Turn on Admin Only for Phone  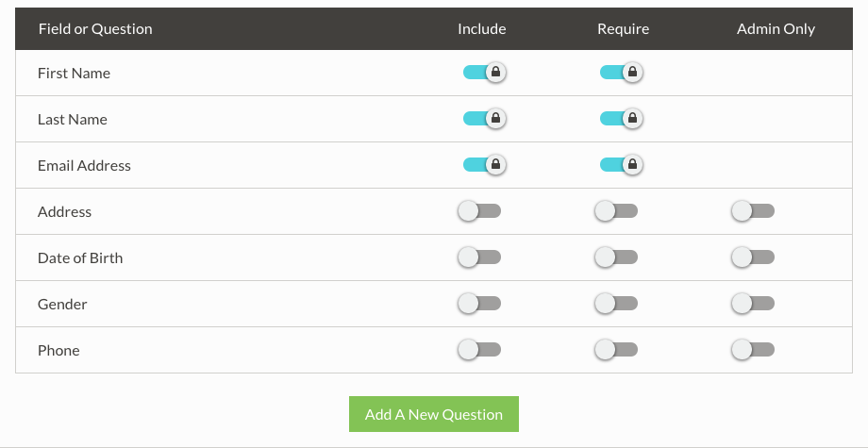[x=753, y=350]
